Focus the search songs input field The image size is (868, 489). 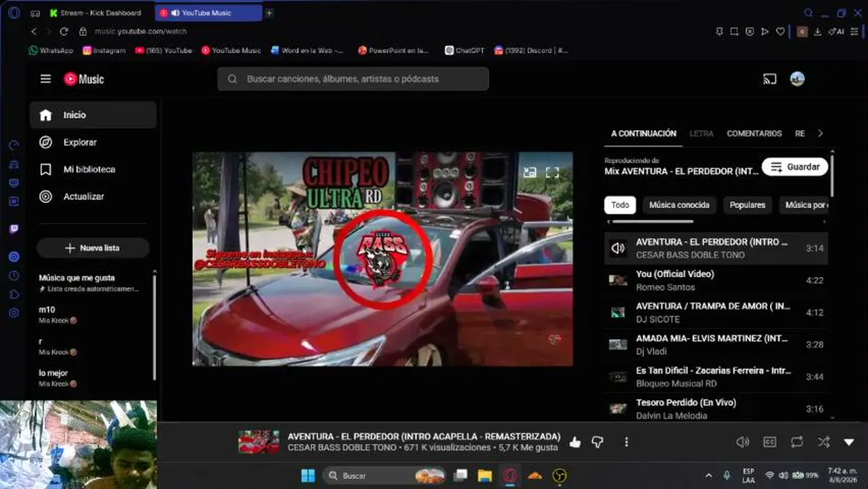pyautogui.click(x=353, y=79)
